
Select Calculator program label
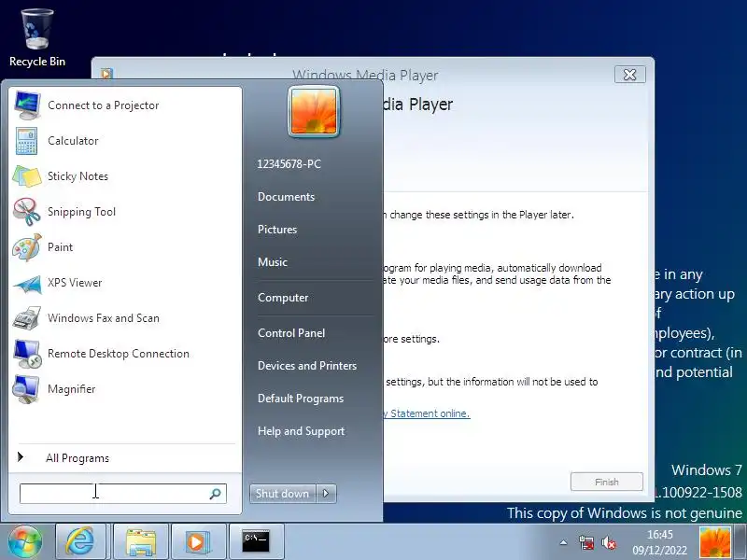click(73, 141)
